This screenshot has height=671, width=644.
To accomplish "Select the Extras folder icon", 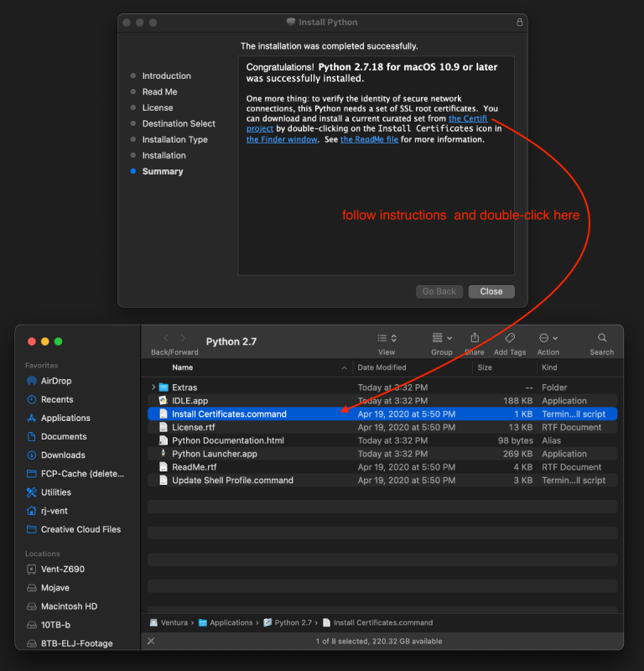I will (164, 388).
